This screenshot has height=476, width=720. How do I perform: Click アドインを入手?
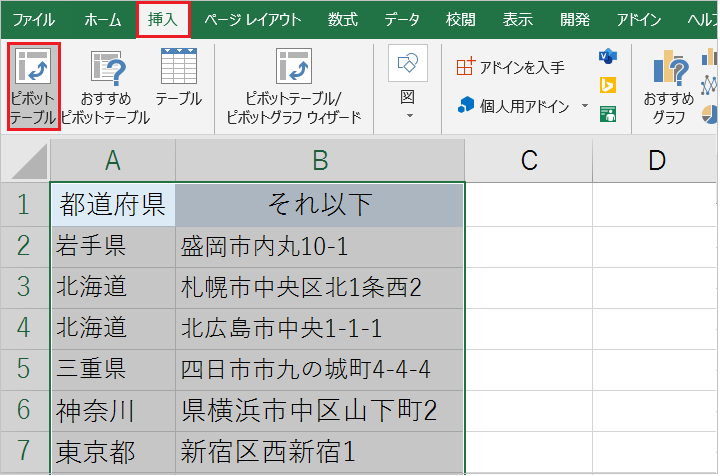[511, 67]
